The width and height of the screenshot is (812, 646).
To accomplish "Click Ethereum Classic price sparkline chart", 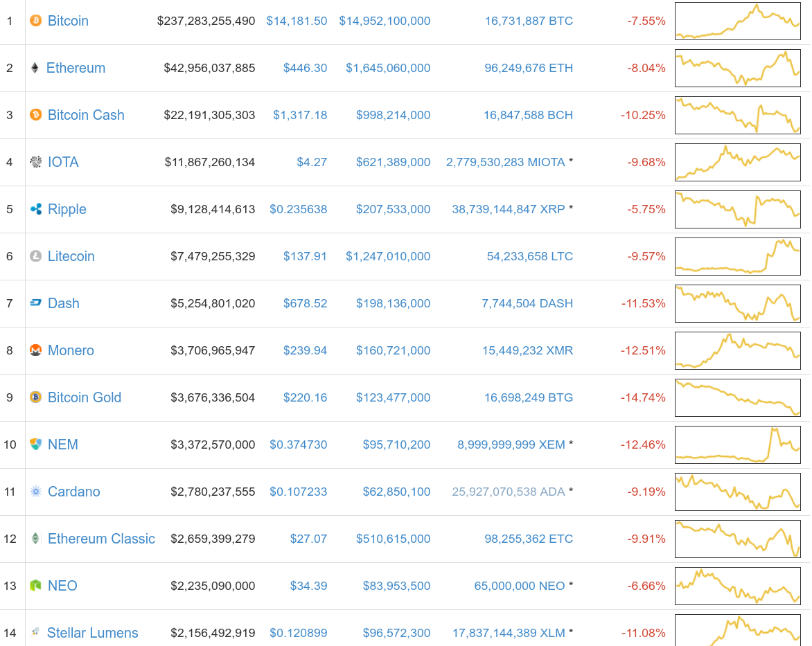I will (738, 539).
